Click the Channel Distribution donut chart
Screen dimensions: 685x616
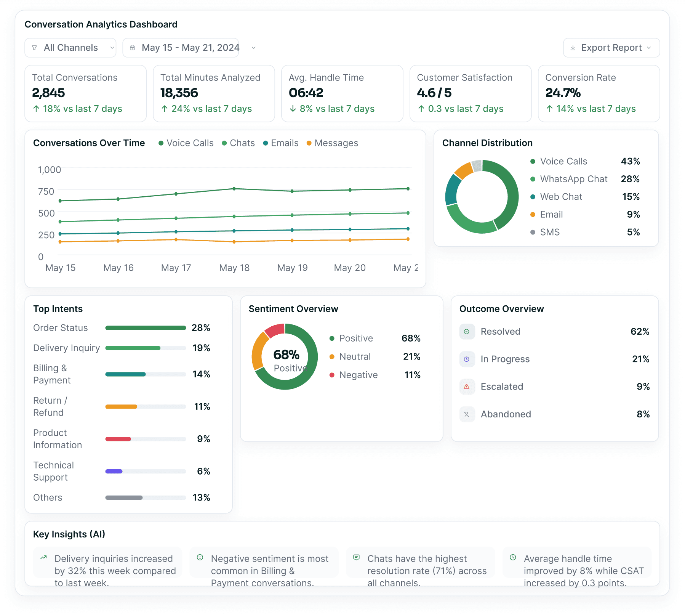(x=482, y=197)
